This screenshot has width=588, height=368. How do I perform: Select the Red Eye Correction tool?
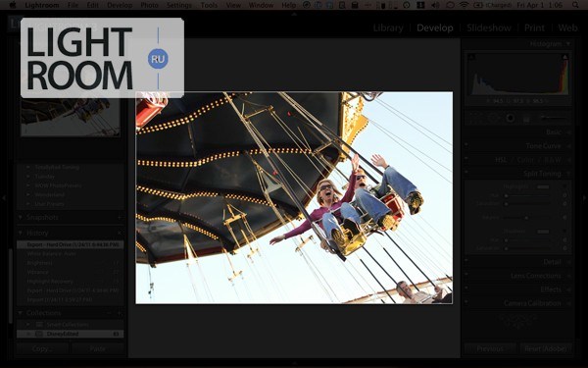pyautogui.click(x=510, y=118)
